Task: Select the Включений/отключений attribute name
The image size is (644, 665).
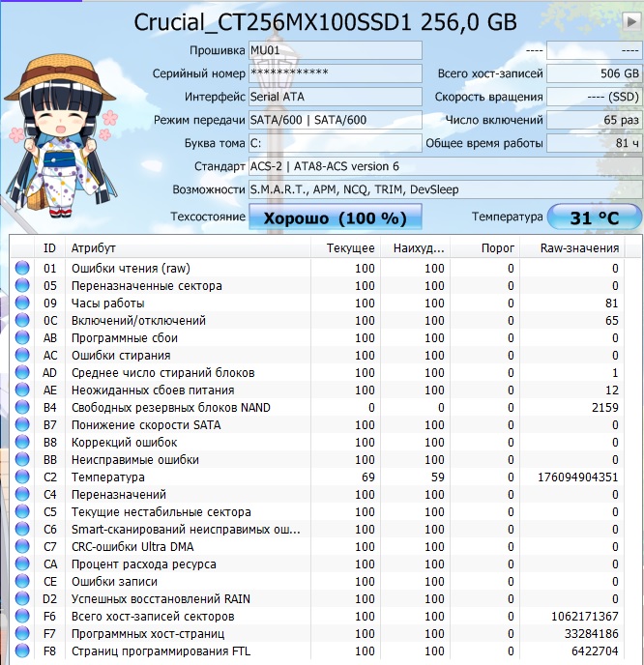Action: (x=138, y=321)
